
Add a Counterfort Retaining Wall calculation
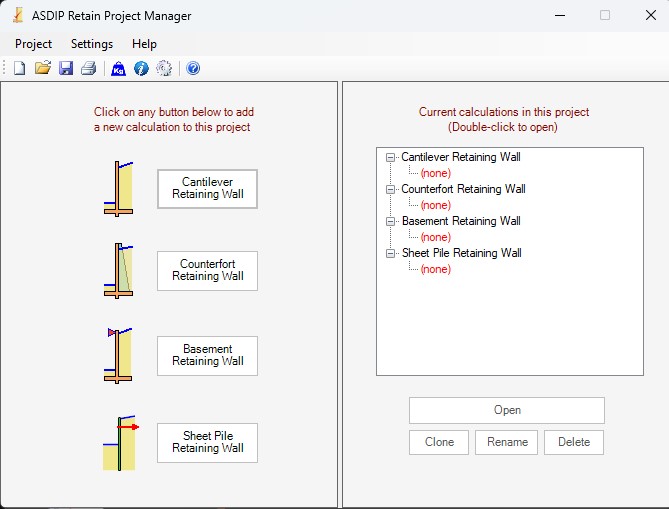[x=207, y=270]
